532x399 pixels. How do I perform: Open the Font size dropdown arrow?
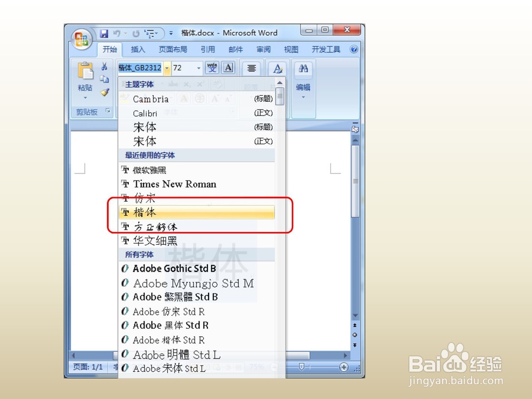click(x=199, y=68)
